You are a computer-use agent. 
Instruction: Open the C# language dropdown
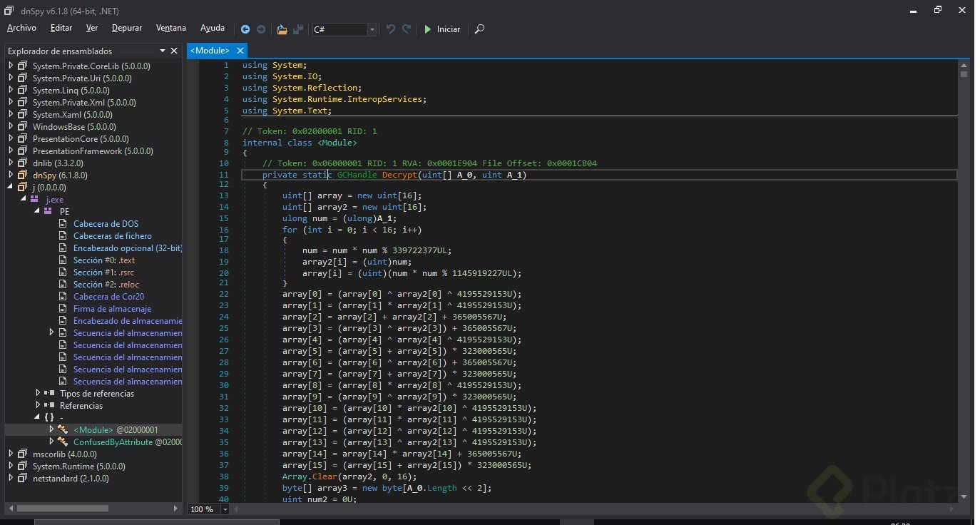pos(372,29)
